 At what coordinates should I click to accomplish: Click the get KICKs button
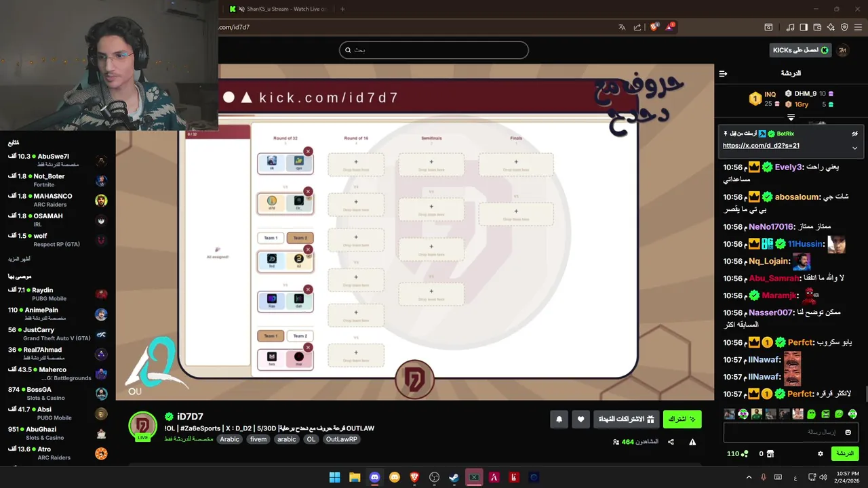(x=801, y=50)
